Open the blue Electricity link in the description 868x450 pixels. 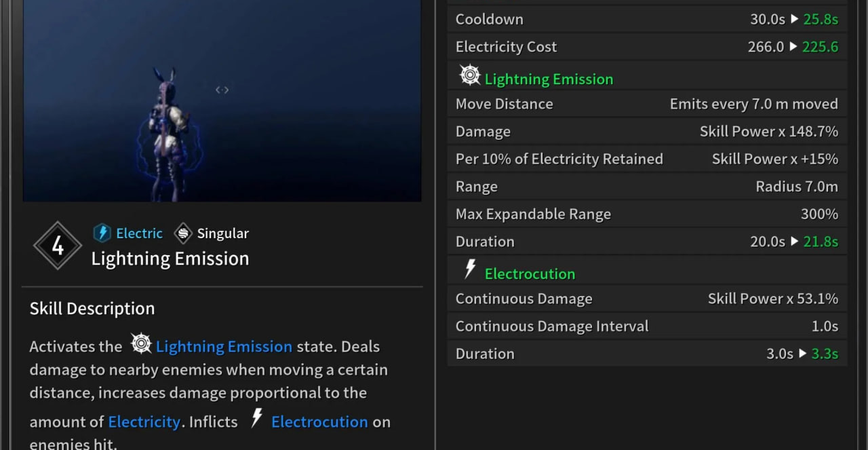[x=144, y=422]
